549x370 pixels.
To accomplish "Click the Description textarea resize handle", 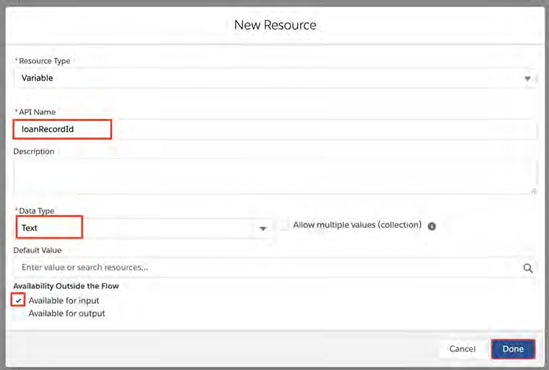I will click(x=534, y=191).
